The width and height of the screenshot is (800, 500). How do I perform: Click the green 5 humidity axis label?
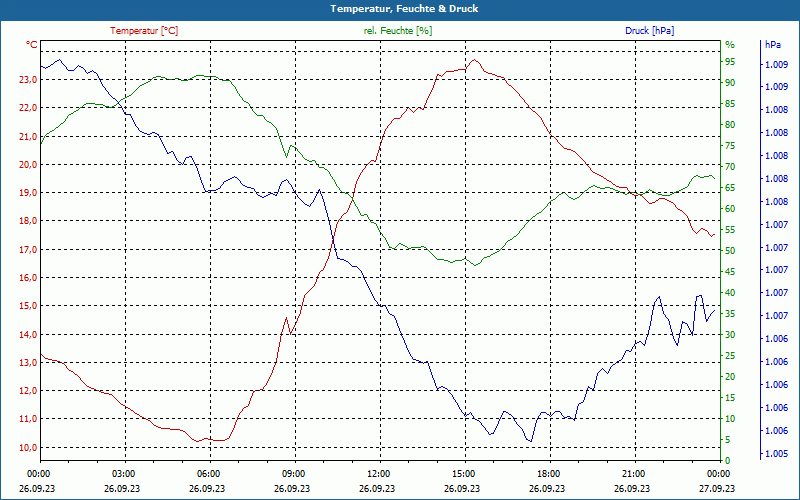click(x=728, y=440)
